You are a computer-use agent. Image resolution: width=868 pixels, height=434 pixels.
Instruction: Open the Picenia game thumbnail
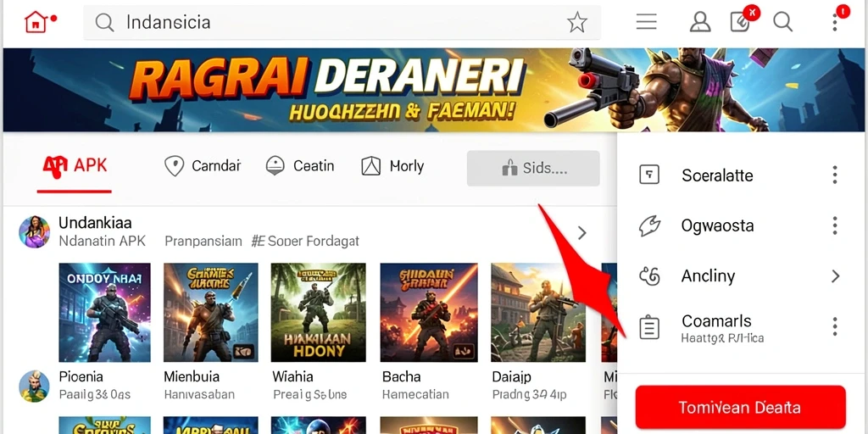[104, 312]
